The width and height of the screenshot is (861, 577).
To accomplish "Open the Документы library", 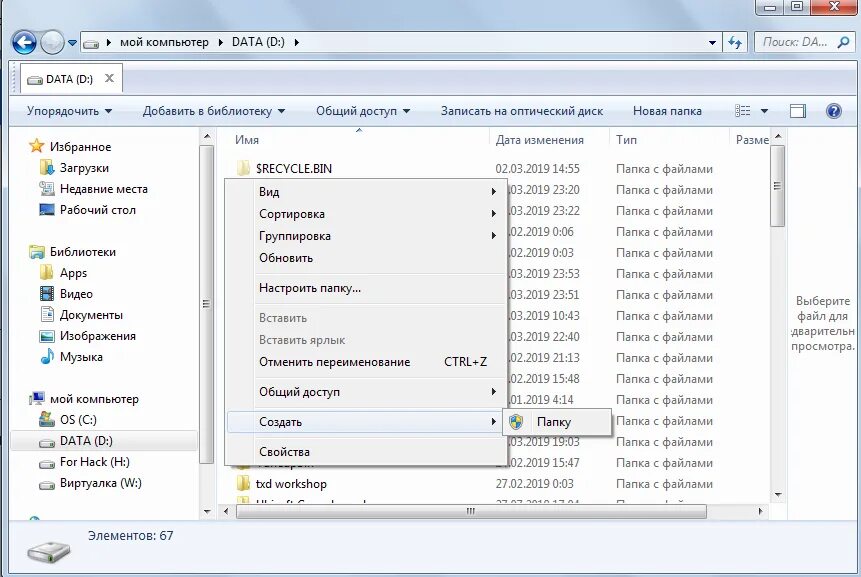I will pos(91,315).
